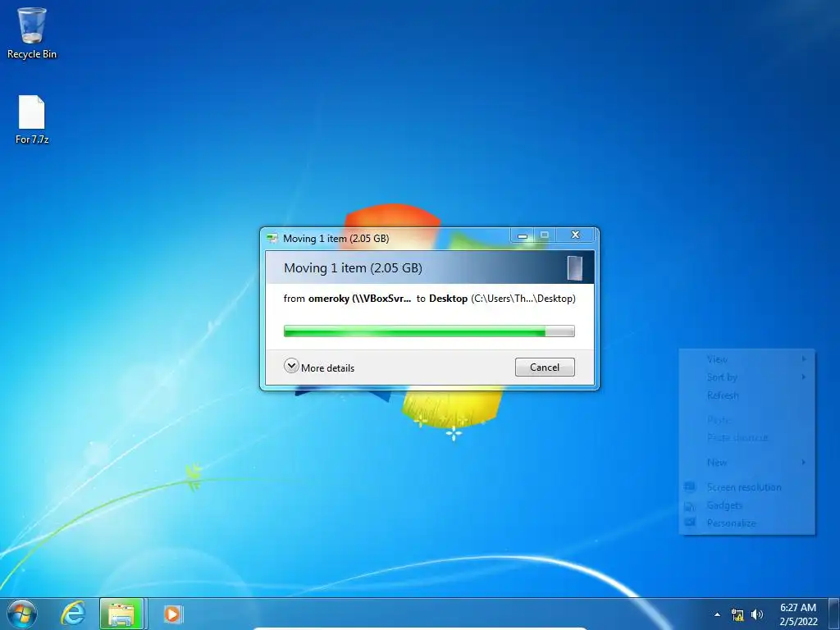Cancel the file move operation
Viewport: 840px width, 630px height.
[545, 367]
